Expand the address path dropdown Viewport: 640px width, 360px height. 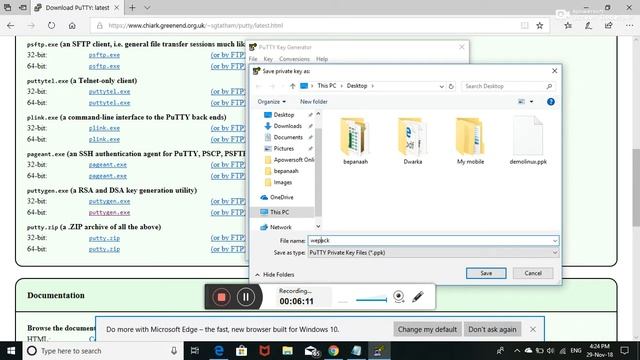442,86
